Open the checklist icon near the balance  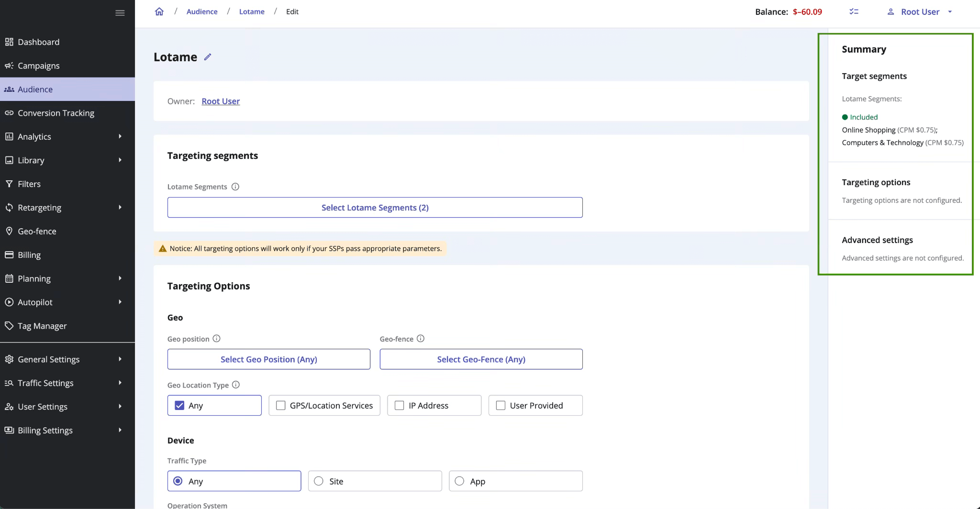tap(854, 11)
